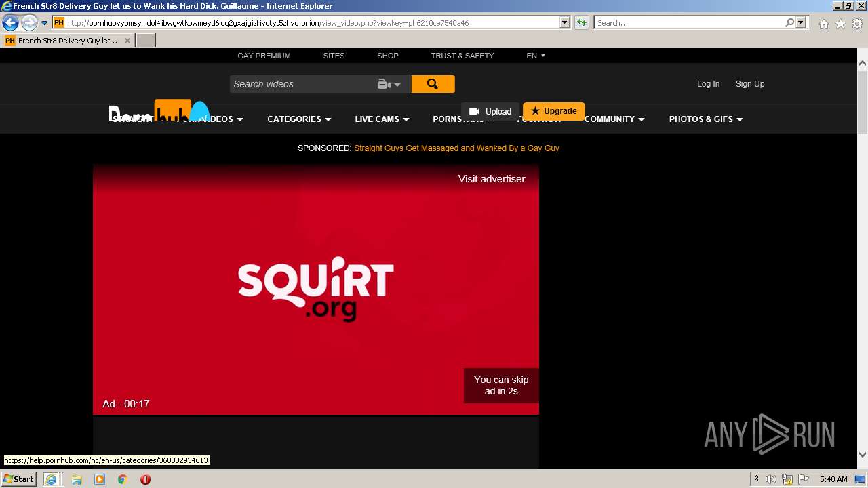
Task: Open the media player taskbar icon
Action: click(100, 479)
